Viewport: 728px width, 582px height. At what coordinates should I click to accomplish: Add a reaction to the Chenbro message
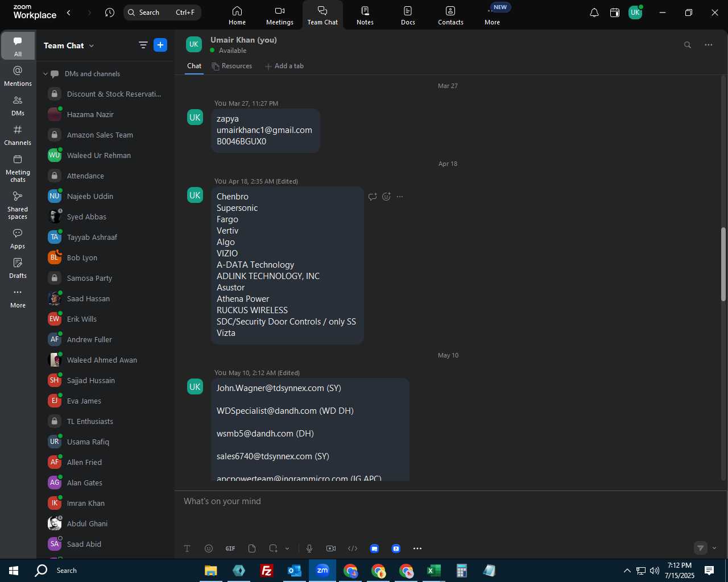coord(387,197)
